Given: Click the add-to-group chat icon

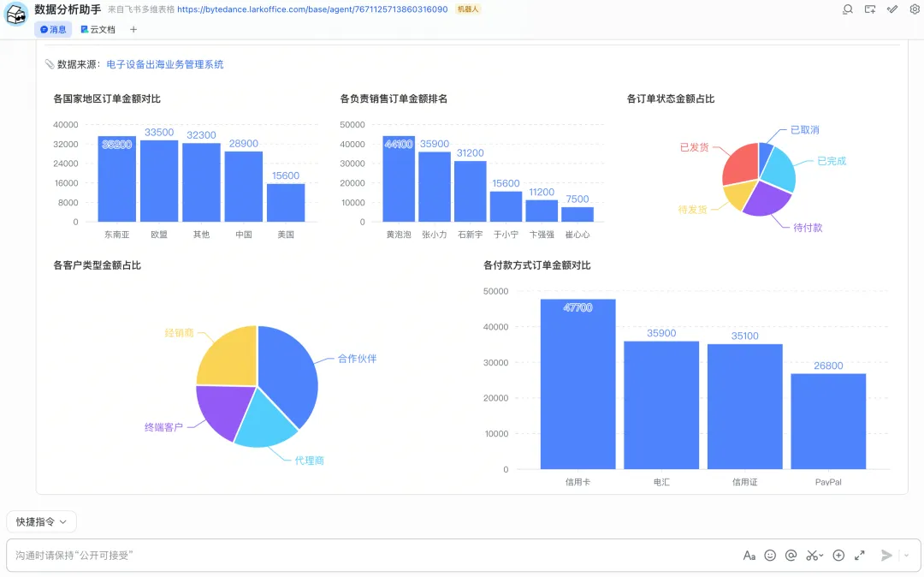Looking at the screenshot, I should tap(870, 9).
